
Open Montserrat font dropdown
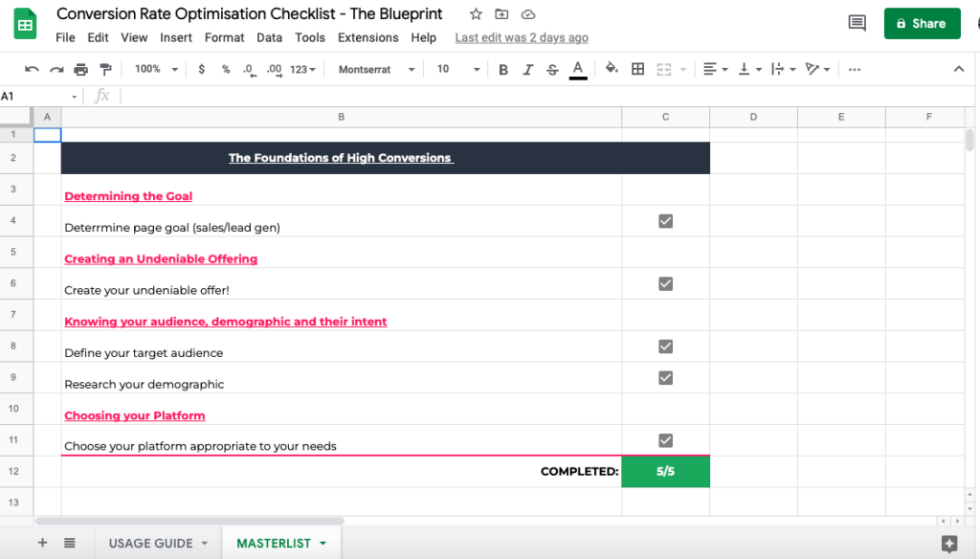pos(376,70)
